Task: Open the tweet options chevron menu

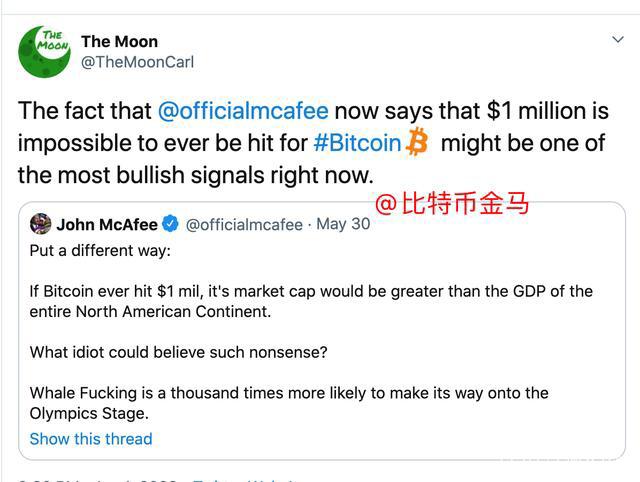Action: [618, 40]
